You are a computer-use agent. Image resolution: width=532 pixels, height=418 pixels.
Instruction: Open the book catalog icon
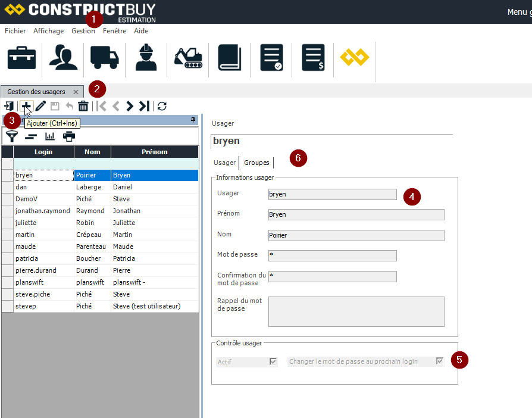229,58
